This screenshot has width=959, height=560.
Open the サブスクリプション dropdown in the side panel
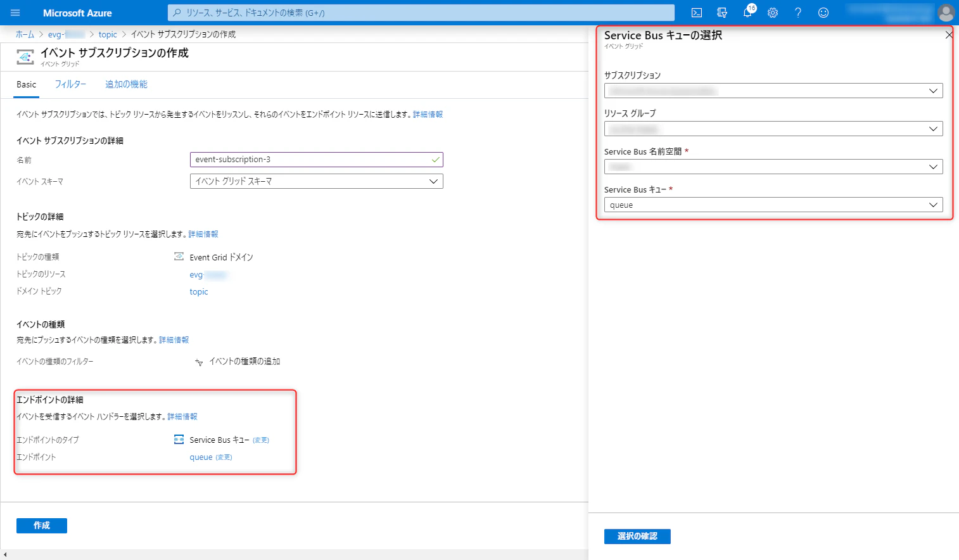[773, 91]
